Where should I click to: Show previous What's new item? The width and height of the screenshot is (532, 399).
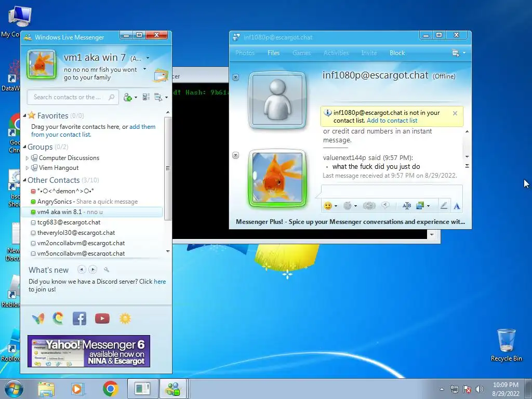click(x=82, y=270)
